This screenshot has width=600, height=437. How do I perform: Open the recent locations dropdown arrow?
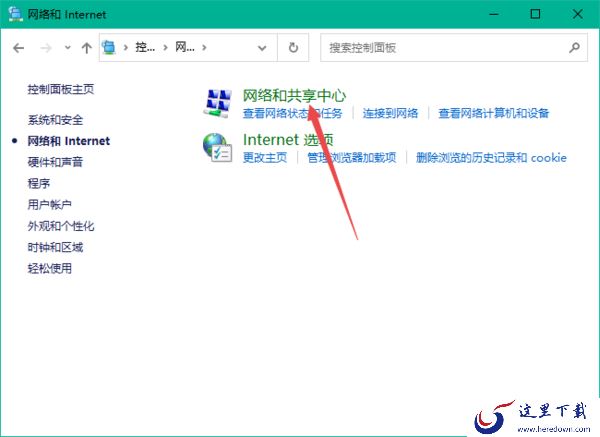(68, 48)
